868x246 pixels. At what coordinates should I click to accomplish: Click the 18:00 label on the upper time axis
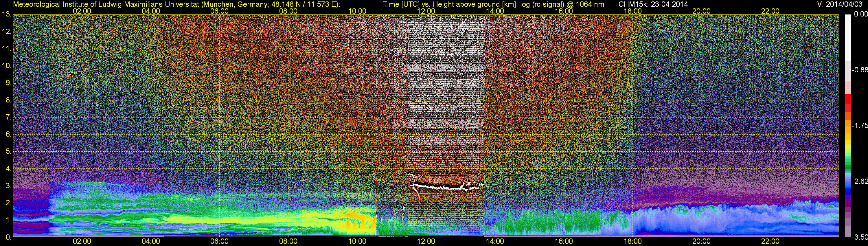632,11
